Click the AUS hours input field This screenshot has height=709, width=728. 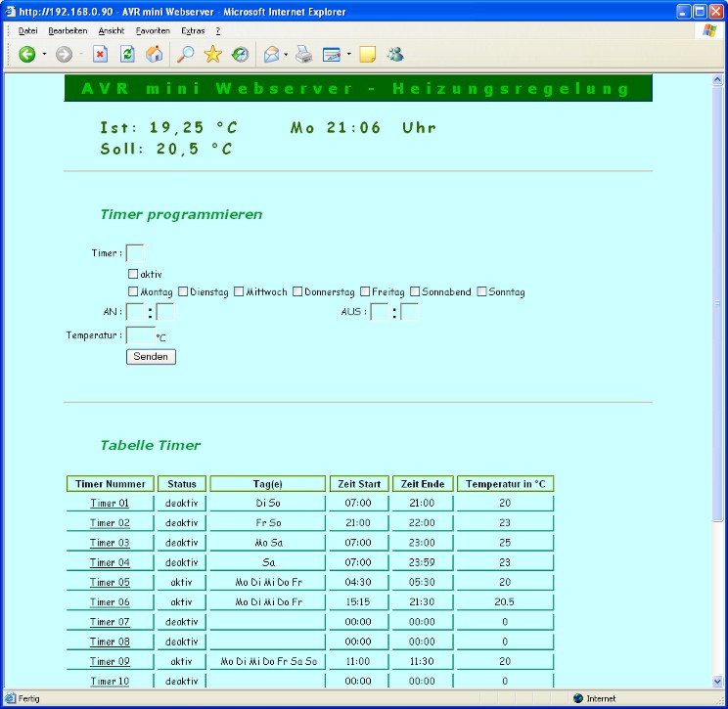[380, 312]
